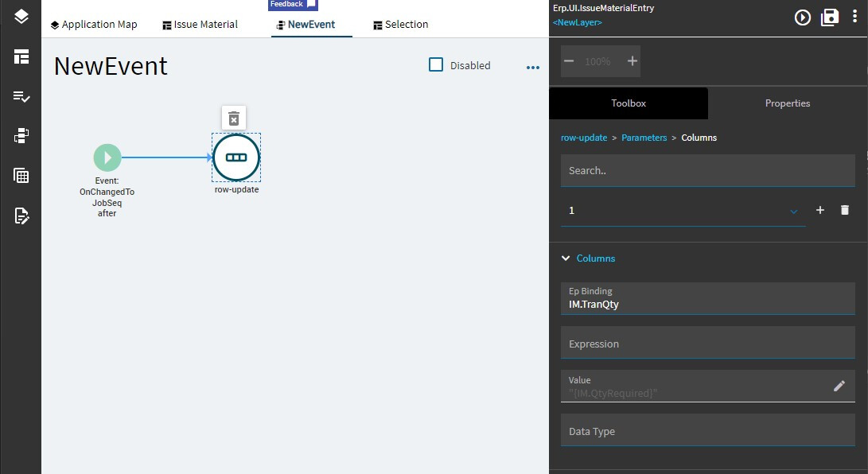Click the Event OnChangedTo JobSeq label
Image resolution: width=868 pixels, height=474 pixels.
pyautogui.click(x=107, y=197)
